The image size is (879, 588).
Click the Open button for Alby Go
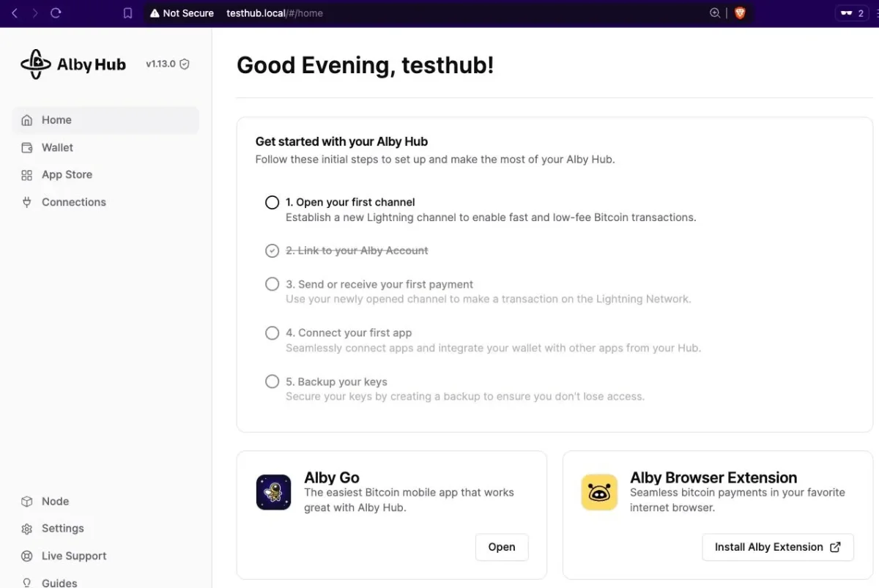point(502,547)
